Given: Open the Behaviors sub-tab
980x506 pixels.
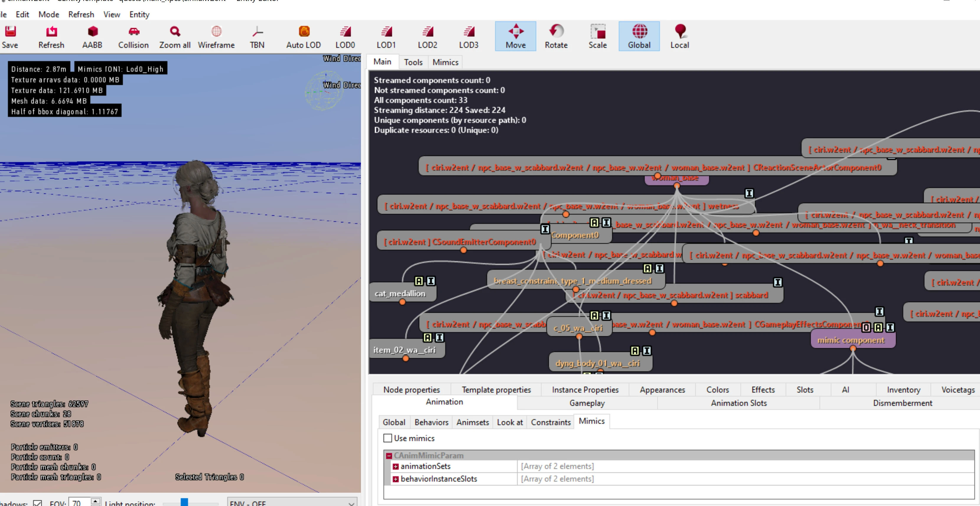Looking at the screenshot, I should (x=431, y=422).
